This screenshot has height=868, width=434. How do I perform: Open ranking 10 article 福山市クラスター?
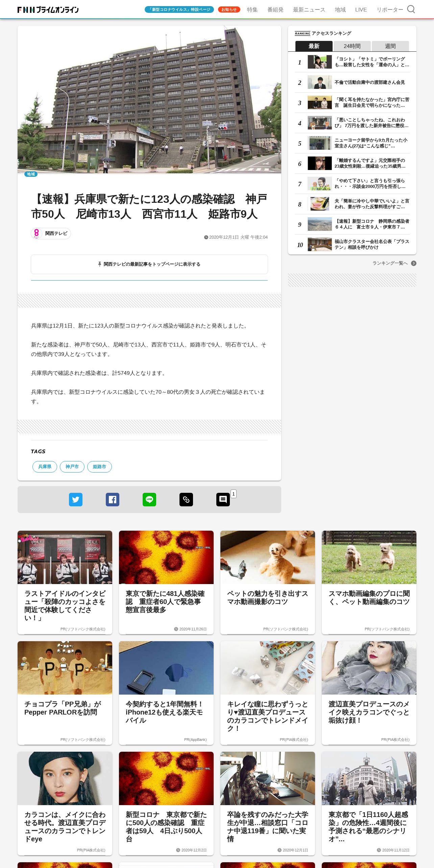click(x=352, y=244)
